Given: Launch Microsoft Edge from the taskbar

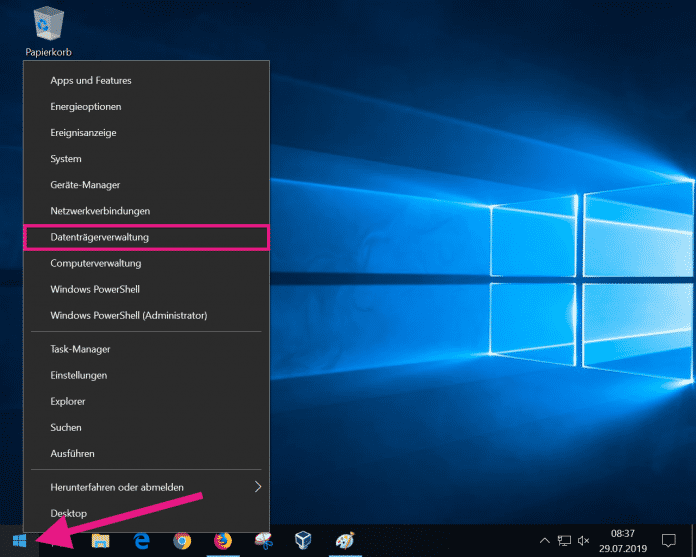Looking at the screenshot, I should pyautogui.click(x=141, y=541).
